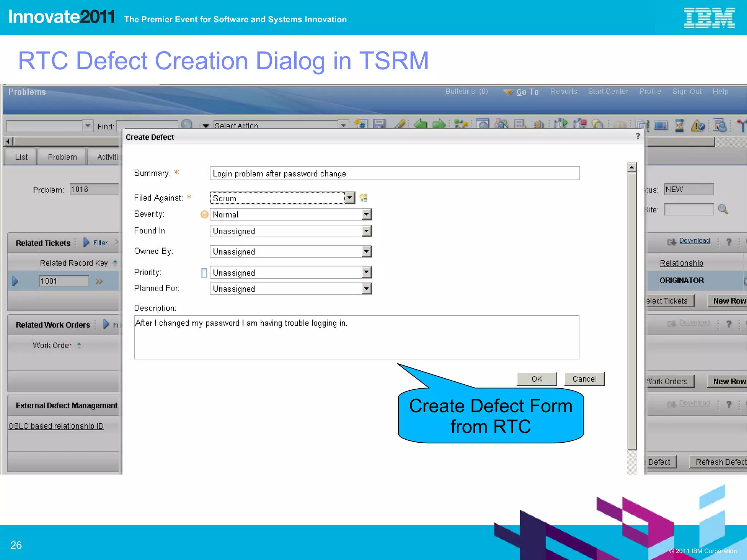Click the detail menu chevrons beside 1001
The height and width of the screenshot is (560, 747).
(99, 281)
